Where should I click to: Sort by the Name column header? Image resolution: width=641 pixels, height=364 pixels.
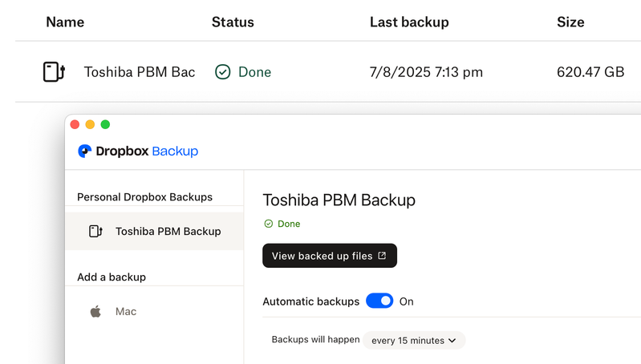(x=64, y=22)
